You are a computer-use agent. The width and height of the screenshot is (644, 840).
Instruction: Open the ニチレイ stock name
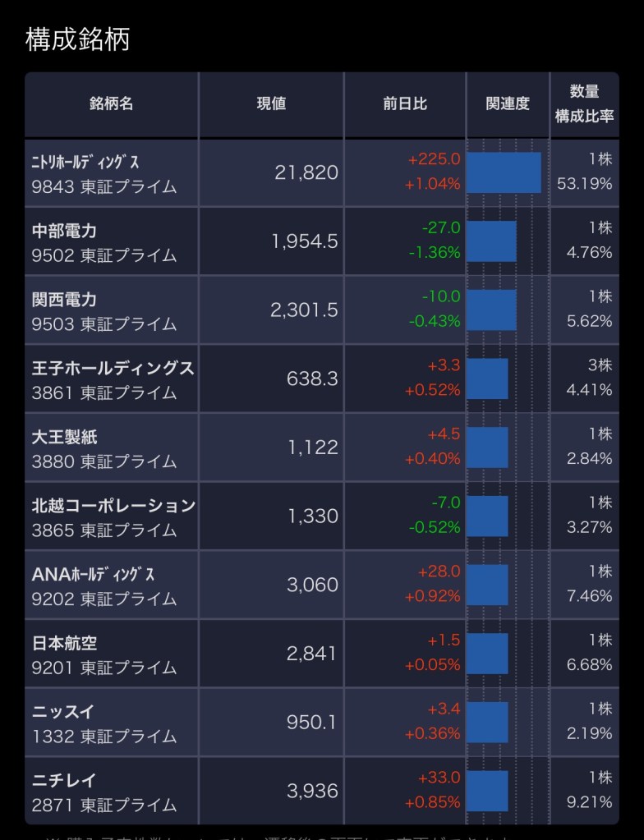65,781
